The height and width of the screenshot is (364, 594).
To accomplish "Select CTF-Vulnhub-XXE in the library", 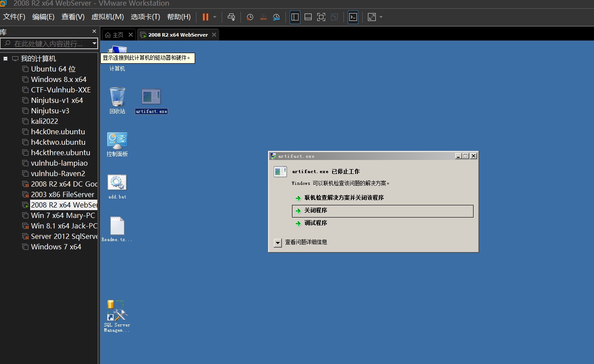I will click(61, 90).
